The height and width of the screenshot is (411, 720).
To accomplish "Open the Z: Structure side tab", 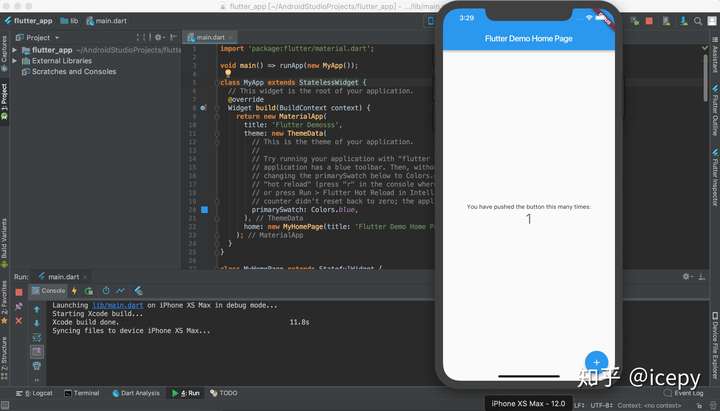I will (4, 358).
